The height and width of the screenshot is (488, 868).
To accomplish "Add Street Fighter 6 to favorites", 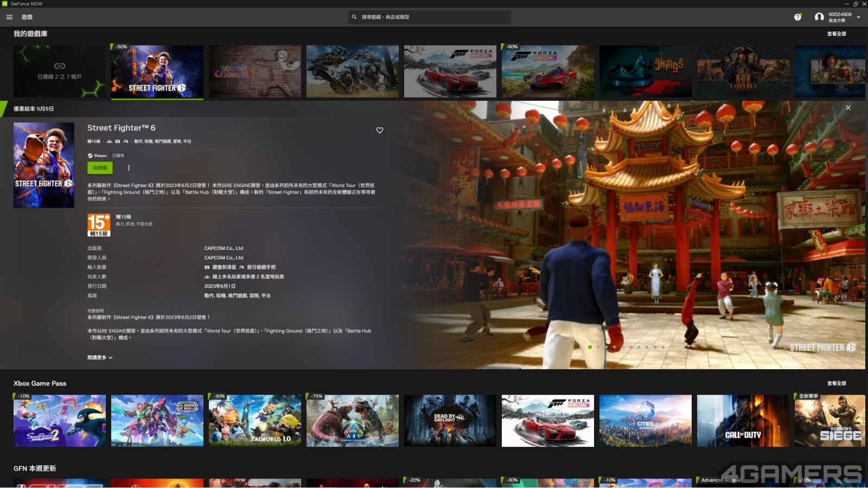I will 380,130.
